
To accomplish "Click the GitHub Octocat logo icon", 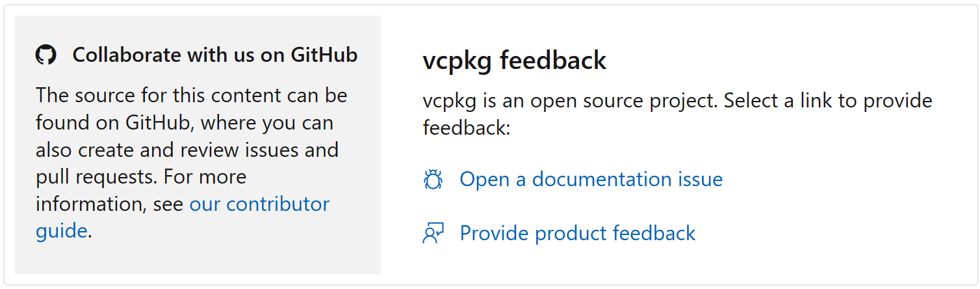I will point(45,55).
